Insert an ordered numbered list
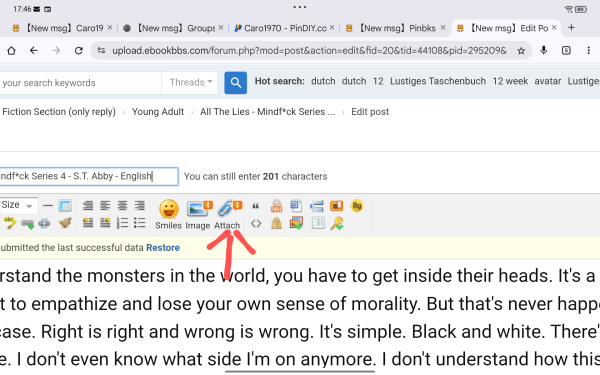 coord(122,223)
